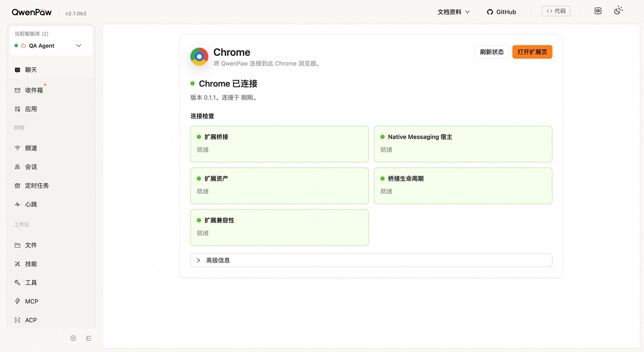644x352 pixels.
Task: Open 定时任务 menu item
Action: tap(51, 186)
